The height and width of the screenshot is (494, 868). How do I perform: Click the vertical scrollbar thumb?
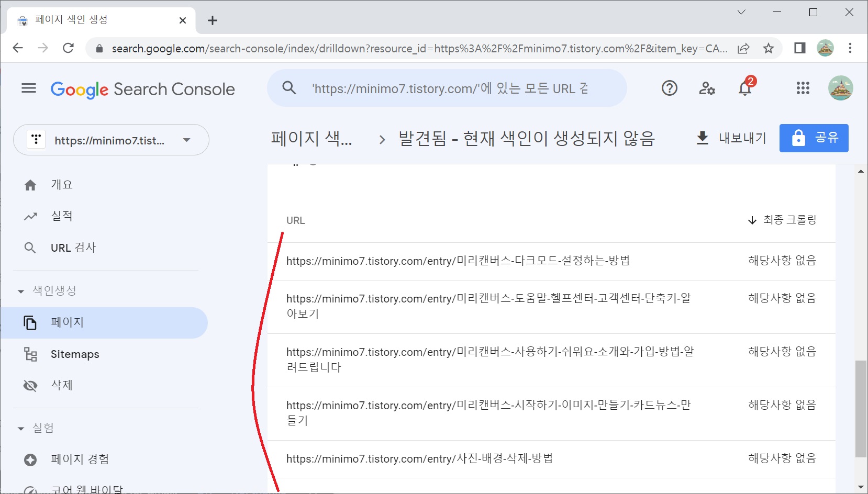coord(861,409)
